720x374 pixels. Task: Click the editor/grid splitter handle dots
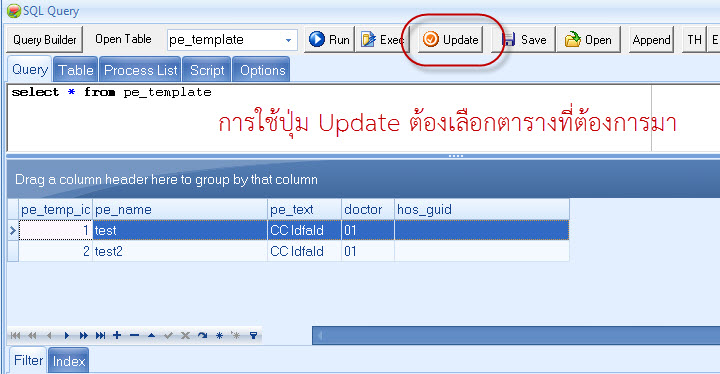click(x=456, y=156)
